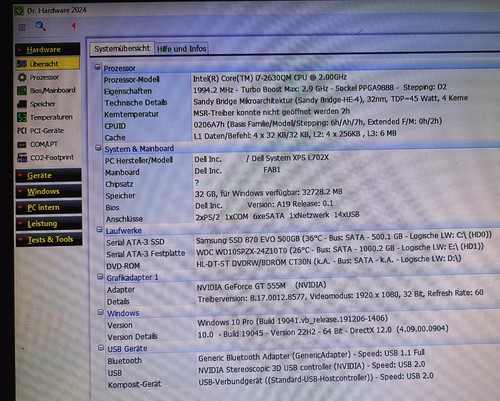The image size is (500, 401).
Task: Click the NVIDIA Stereoscopic 3D USB controller entry
Action: pyautogui.click(x=312, y=367)
